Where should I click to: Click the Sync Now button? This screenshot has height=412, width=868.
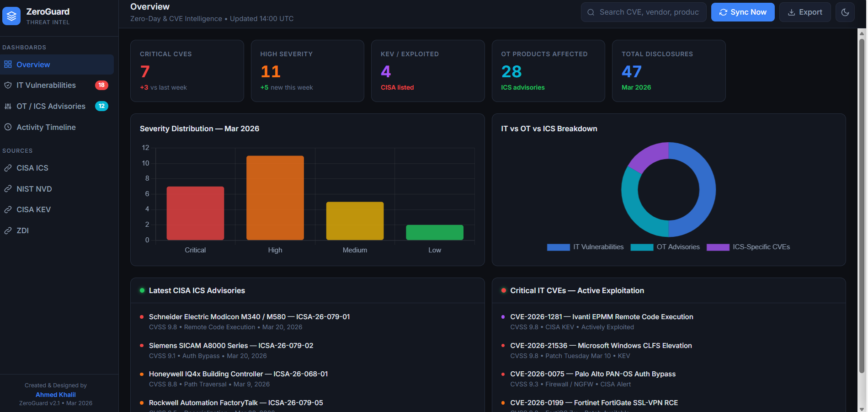pyautogui.click(x=743, y=12)
